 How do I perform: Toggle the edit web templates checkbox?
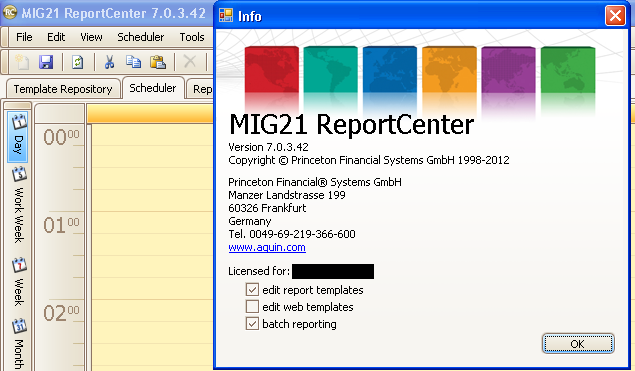pyautogui.click(x=252, y=307)
